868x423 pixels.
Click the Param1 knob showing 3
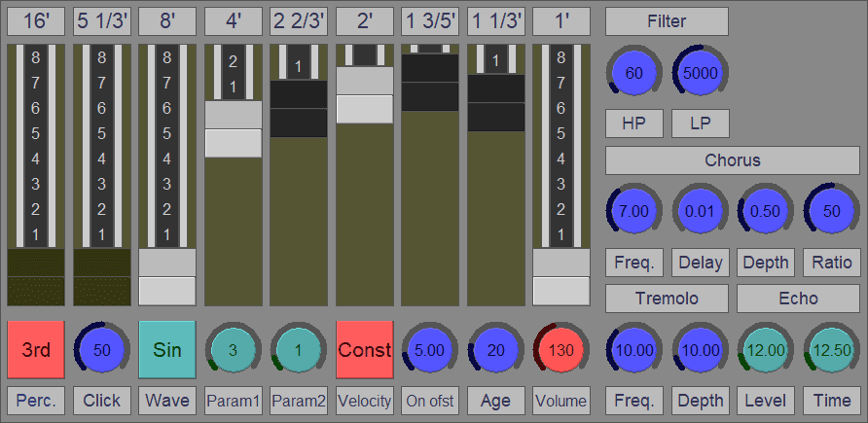tap(233, 350)
